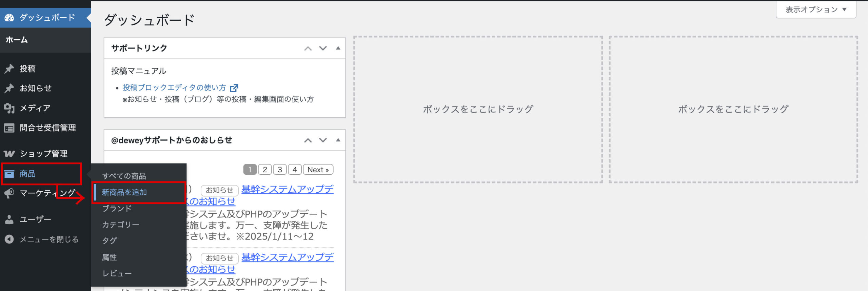Collapse sidebar with メニューを閉じる arrow icon
Viewport: 868px width, 291px height.
9,239
